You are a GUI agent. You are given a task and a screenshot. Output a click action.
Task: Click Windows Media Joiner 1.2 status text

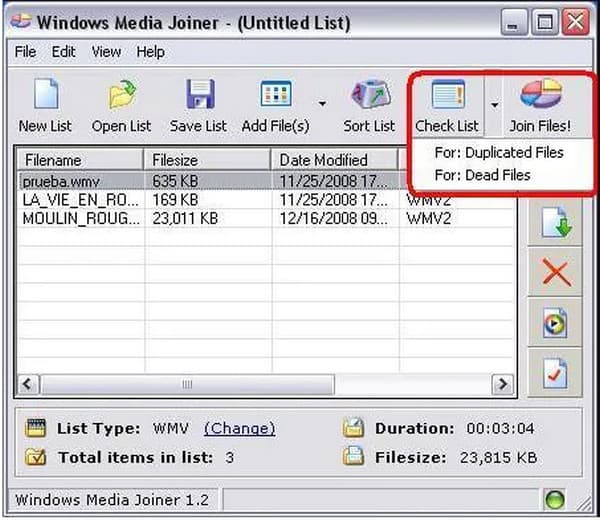[112, 500]
